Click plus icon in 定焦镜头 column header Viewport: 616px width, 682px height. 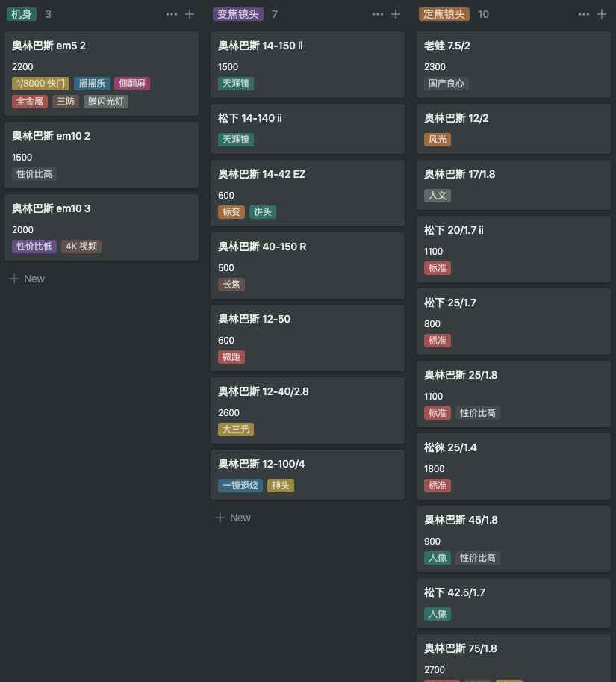(602, 14)
